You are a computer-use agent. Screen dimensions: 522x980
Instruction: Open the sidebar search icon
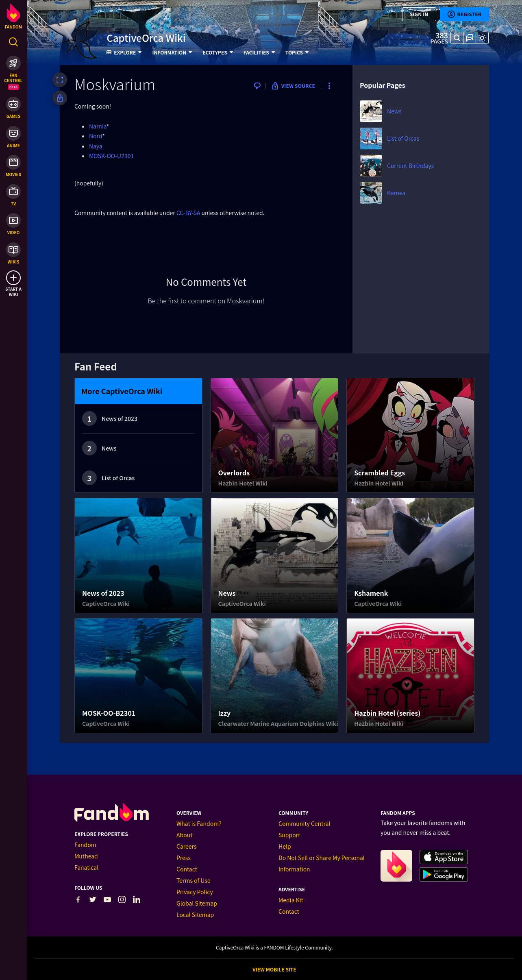coord(13,42)
